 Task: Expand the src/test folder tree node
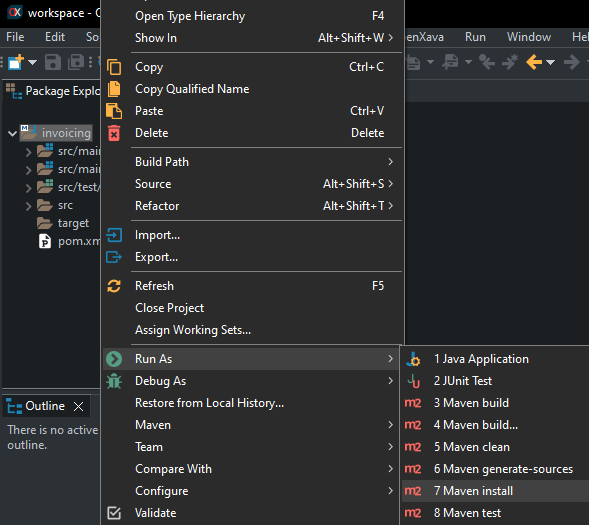click(x=29, y=187)
